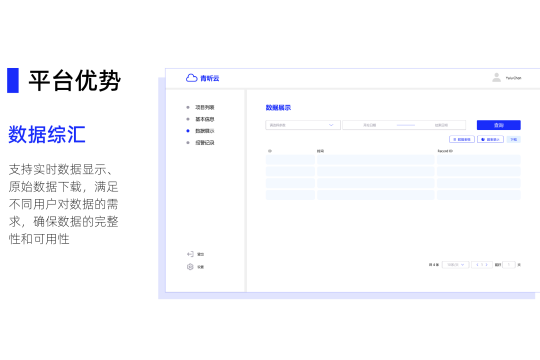Viewport: 540px width, 360px height.
Task: Select 数据展示 in the sidebar menu
Action: (x=205, y=131)
